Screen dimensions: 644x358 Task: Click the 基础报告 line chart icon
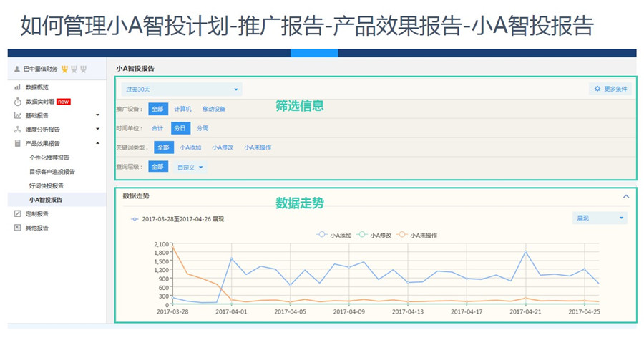[17, 115]
